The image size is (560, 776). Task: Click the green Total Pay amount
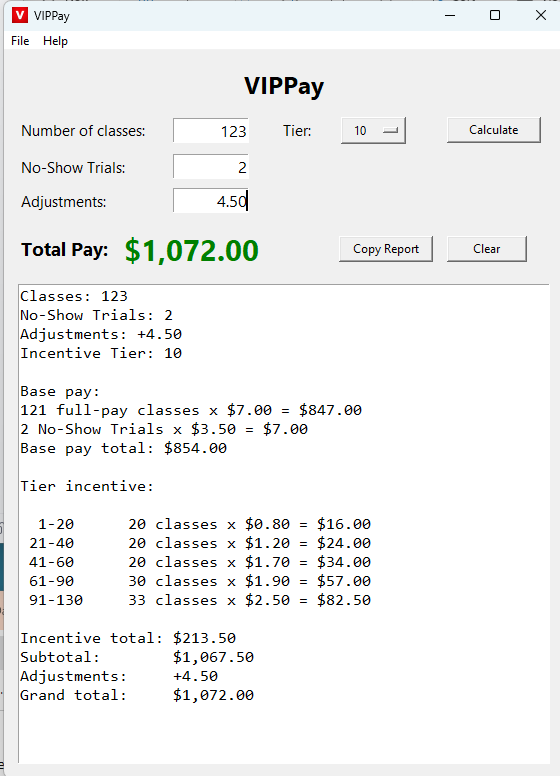pos(192,250)
